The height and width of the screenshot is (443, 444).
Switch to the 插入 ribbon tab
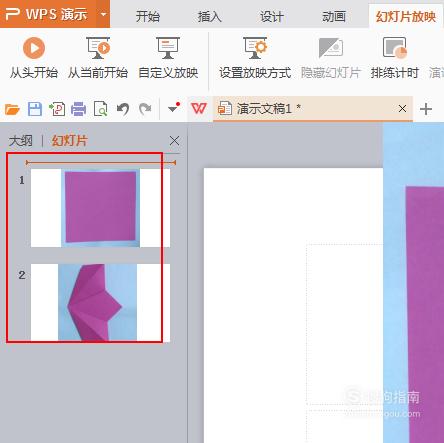tap(210, 16)
